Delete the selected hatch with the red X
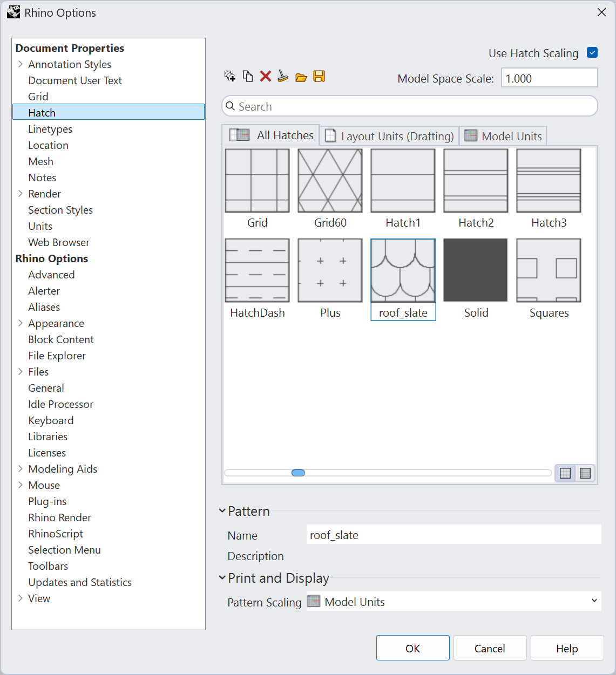The height and width of the screenshot is (675, 616). (266, 76)
